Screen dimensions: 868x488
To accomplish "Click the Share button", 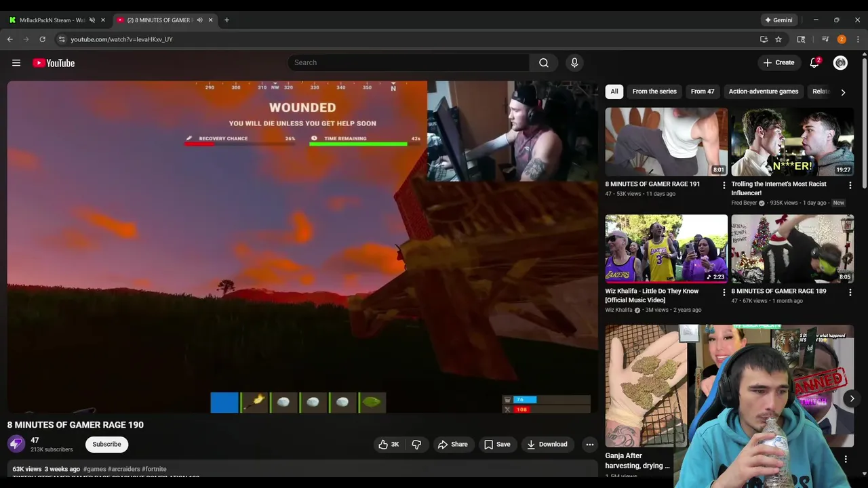I will pyautogui.click(x=453, y=445).
